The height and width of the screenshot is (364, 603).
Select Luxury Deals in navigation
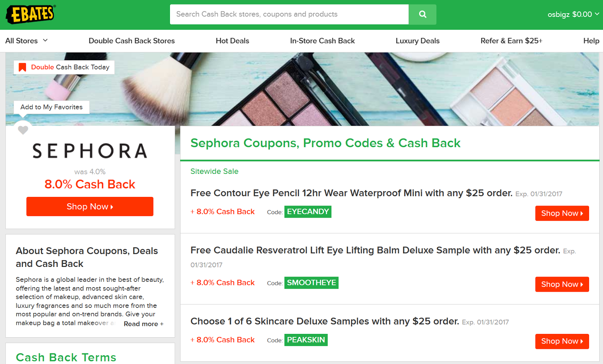pos(418,41)
